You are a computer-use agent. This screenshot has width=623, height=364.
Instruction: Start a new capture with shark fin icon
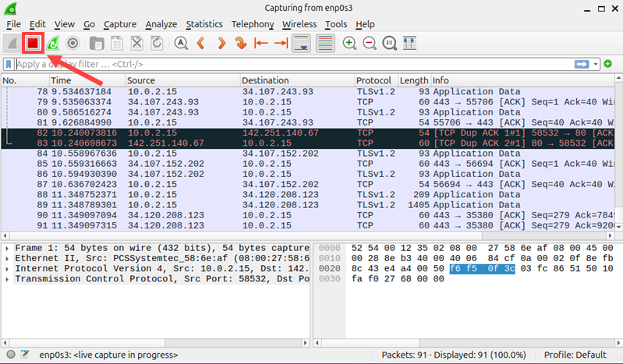(12, 43)
